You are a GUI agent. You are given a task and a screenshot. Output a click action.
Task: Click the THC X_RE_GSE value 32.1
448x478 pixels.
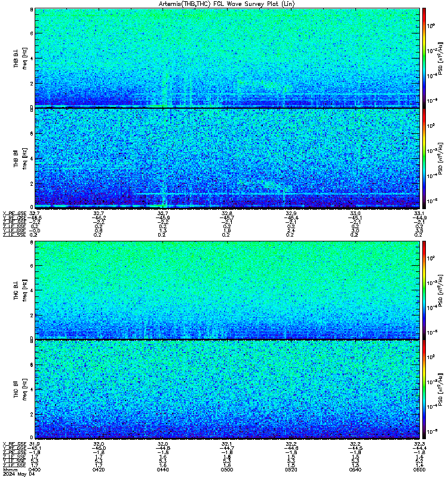point(227,444)
